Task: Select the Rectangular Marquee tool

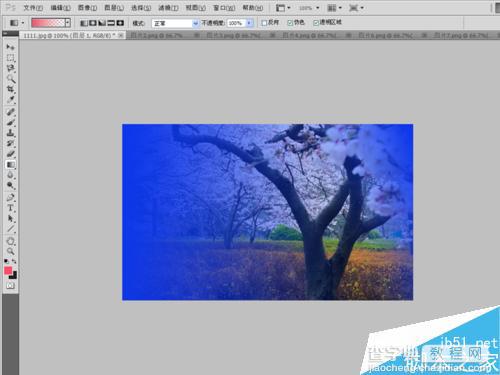Action: (10, 58)
